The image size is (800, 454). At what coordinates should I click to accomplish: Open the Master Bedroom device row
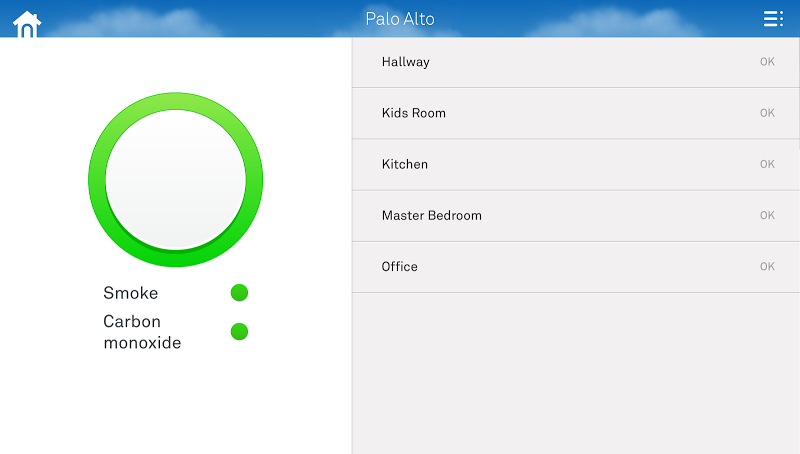click(576, 216)
